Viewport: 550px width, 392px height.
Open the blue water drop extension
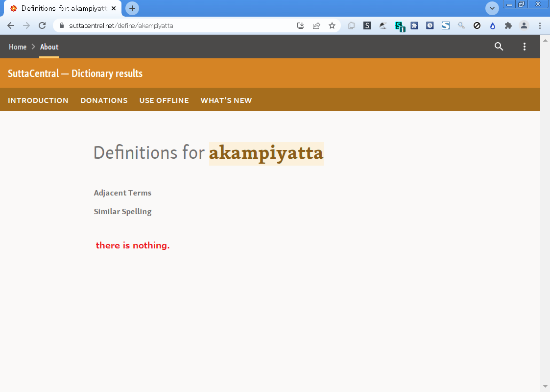(x=493, y=25)
